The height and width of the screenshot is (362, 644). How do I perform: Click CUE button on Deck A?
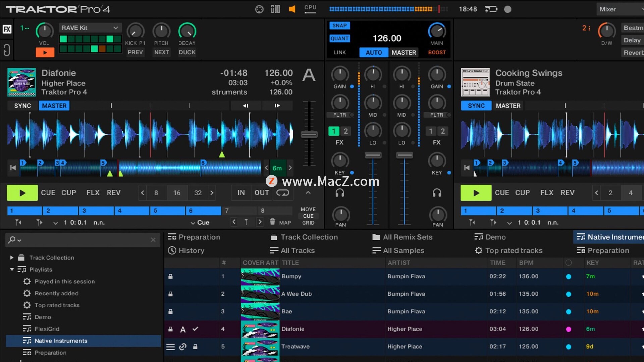tap(48, 193)
